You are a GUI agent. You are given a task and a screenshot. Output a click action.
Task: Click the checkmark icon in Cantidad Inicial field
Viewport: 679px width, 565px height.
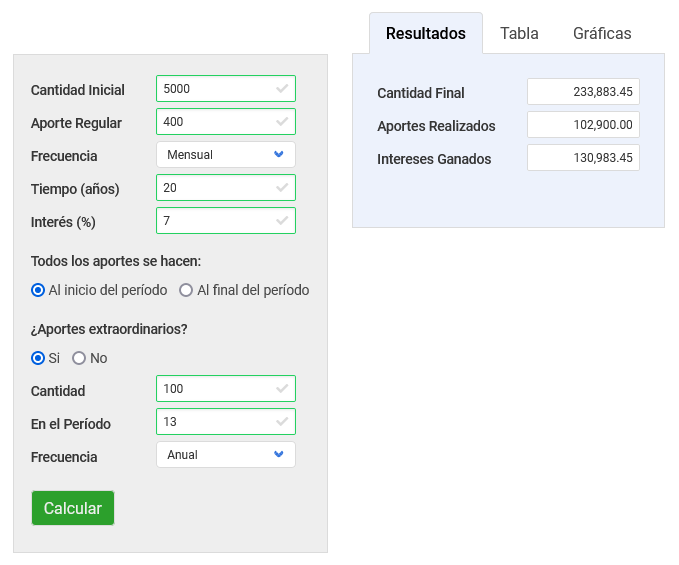pos(282,89)
